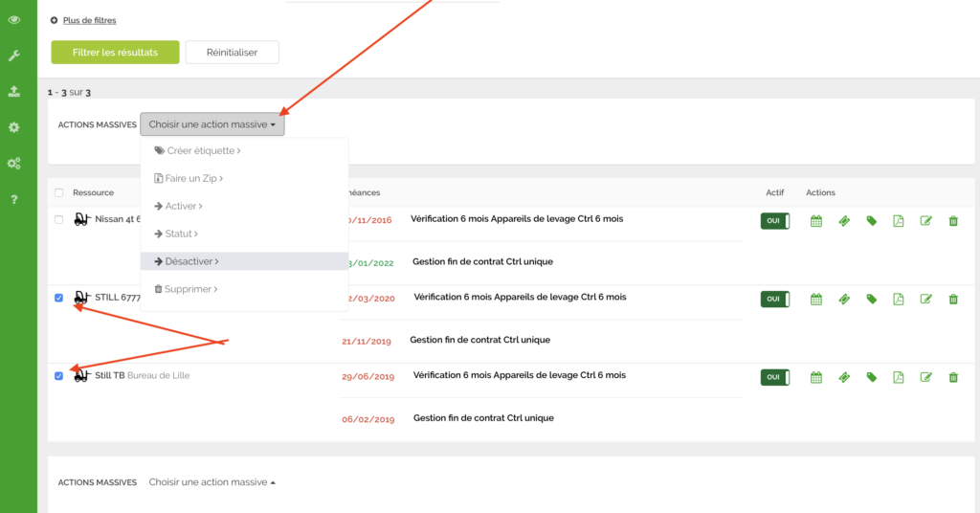
Task: Expand the 'Plus de filtres' section
Action: [89, 20]
